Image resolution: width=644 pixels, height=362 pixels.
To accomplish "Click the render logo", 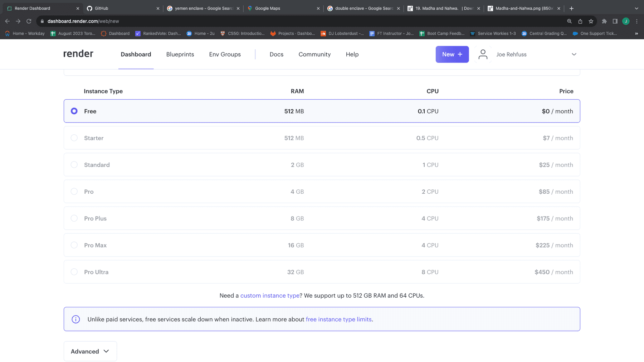I will (x=78, y=54).
